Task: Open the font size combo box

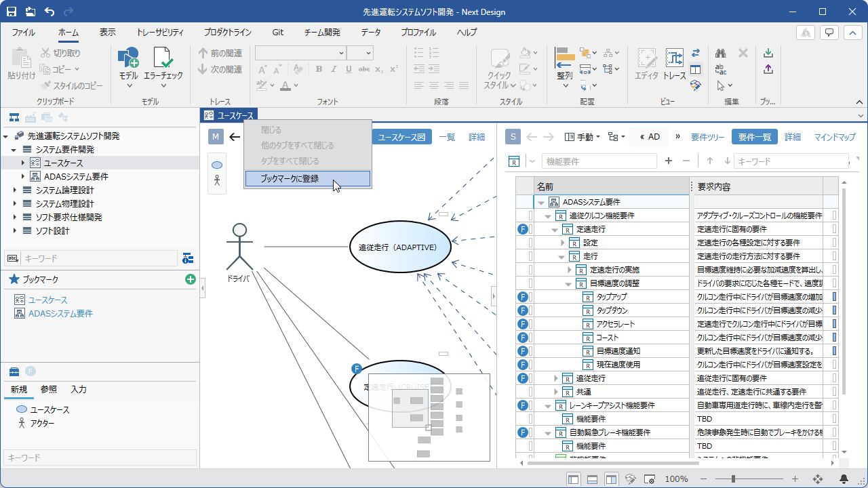Action: pyautogui.click(x=360, y=53)
